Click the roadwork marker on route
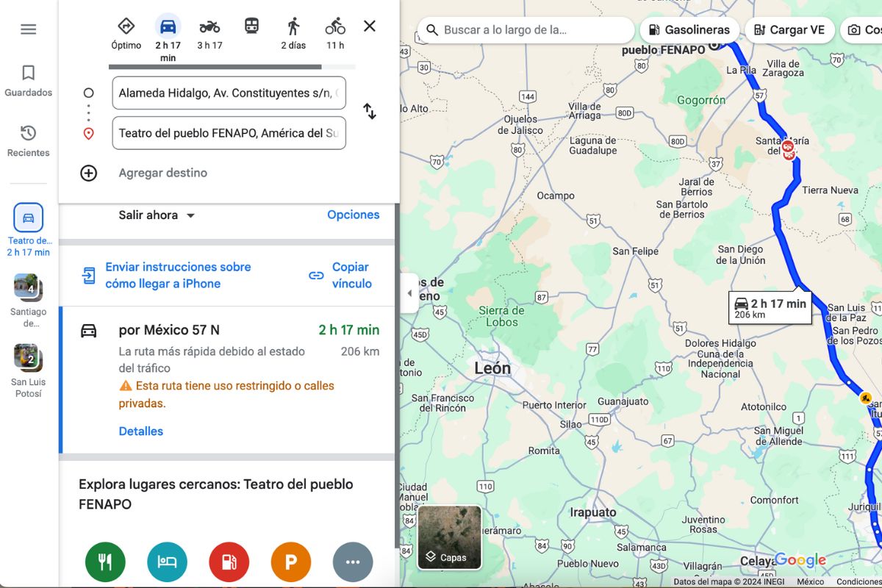Image resolution: width=882 pixels, height=588 pixels. [x=866, y=398]
